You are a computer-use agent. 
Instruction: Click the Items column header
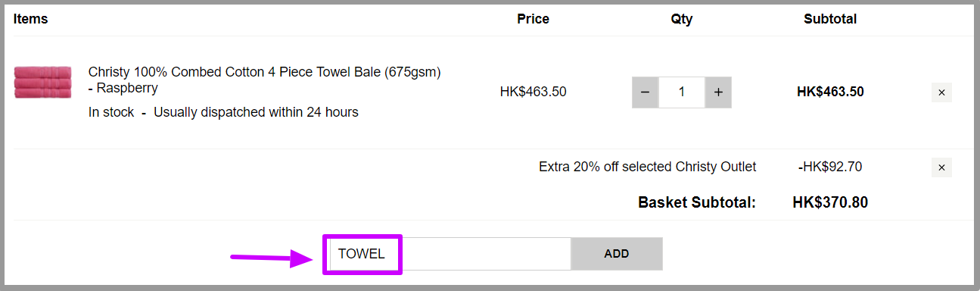31,19
